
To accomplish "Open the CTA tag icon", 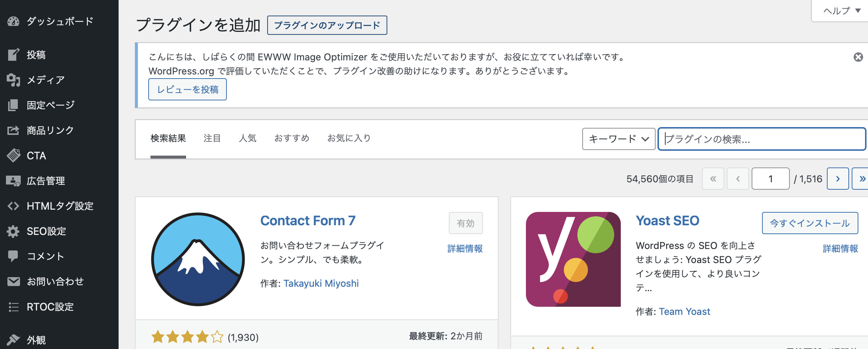I will click(13, 156).
